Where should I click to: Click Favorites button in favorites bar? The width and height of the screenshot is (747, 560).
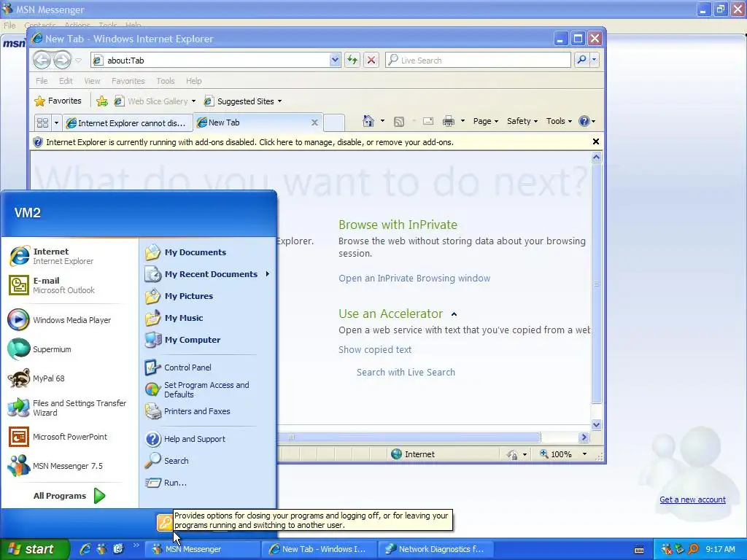(58, 101)
